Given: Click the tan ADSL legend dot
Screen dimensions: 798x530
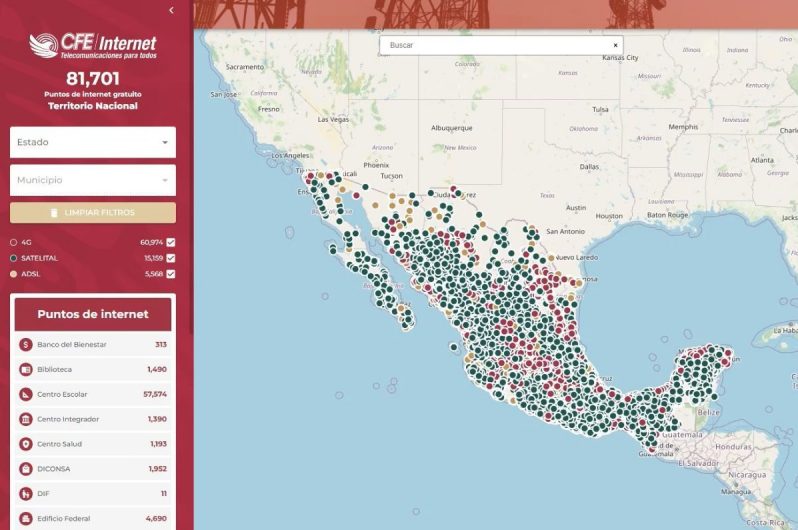Looking at the screenshot, I should tap(14, 274).
